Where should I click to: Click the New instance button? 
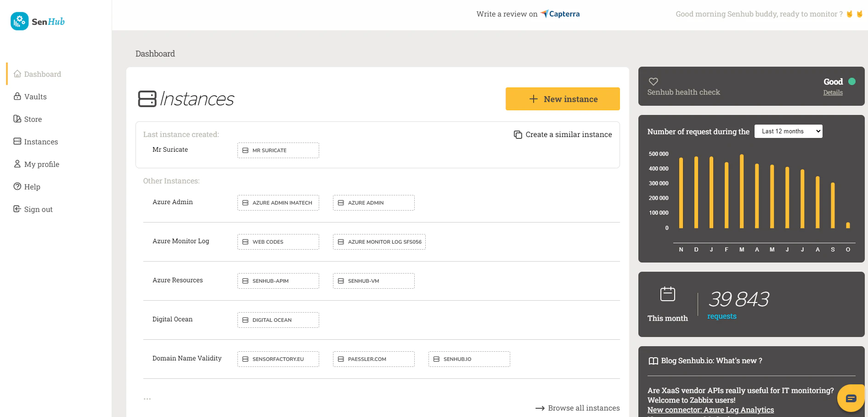(x=562, y=99)
